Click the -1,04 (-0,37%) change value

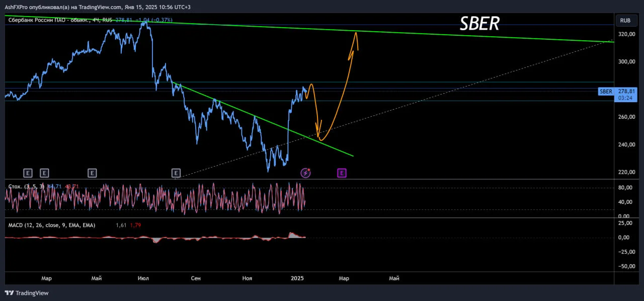pos(154,20)
